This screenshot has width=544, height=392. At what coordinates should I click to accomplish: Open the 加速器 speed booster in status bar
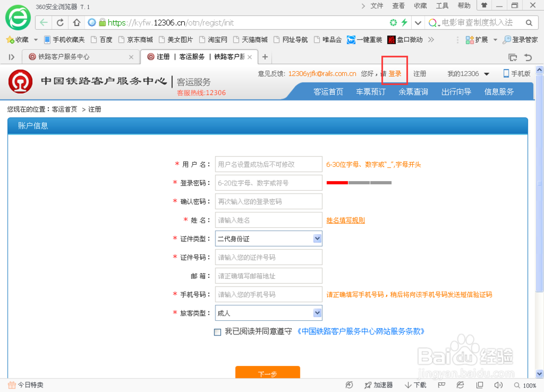pos(379,385)
